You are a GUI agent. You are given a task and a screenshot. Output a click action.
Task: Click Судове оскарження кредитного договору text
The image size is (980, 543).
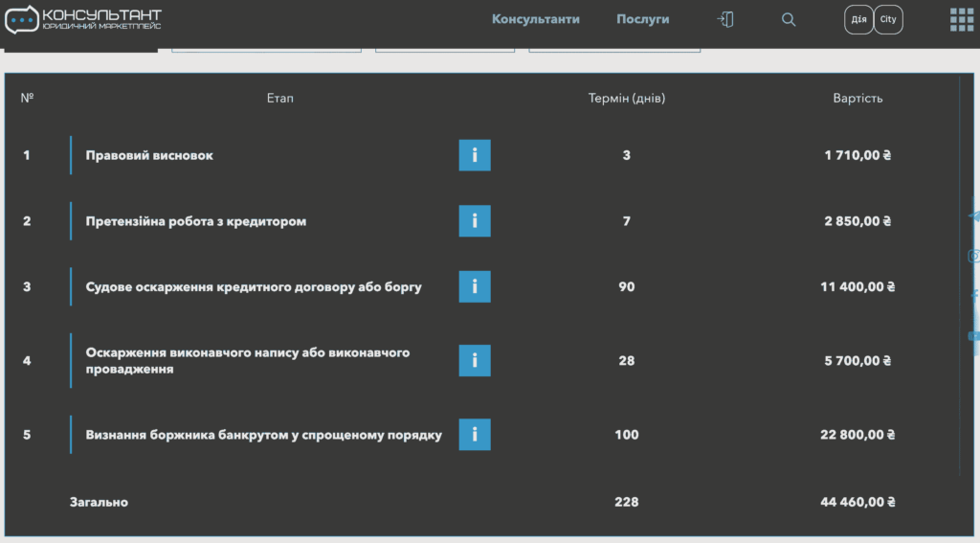(253, 286)
